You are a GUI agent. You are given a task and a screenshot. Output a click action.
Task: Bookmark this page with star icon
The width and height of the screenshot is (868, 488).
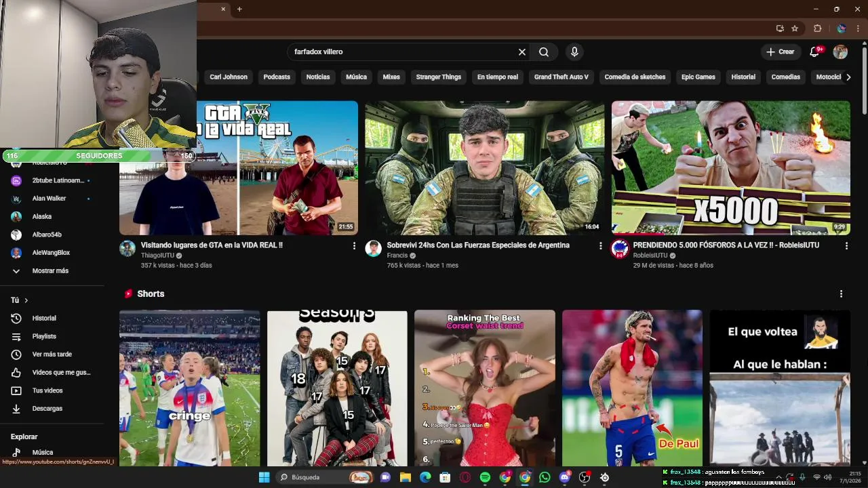tap(795, 28)
